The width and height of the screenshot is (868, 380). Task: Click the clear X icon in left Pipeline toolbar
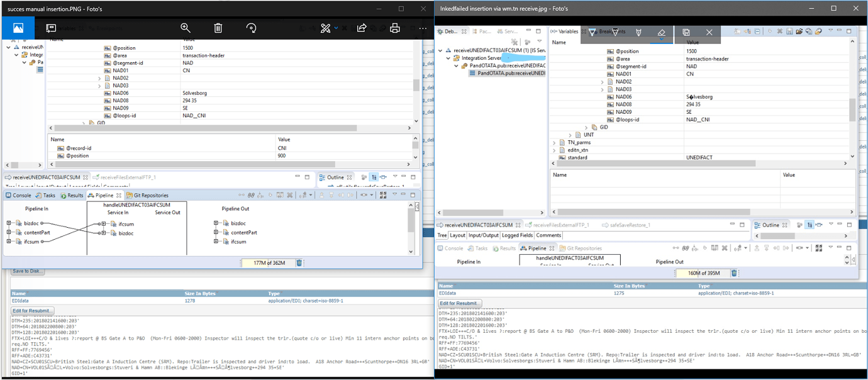pos(291,195)
